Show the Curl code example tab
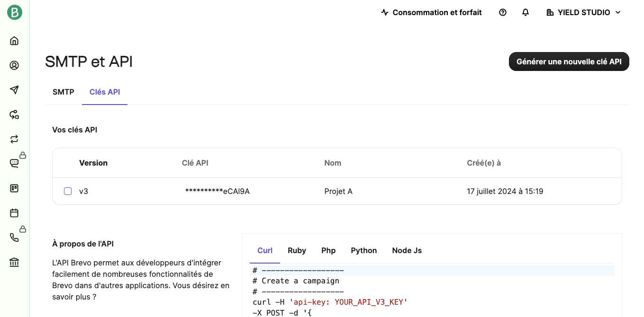The image size is (644, 317). coord(265,250)
